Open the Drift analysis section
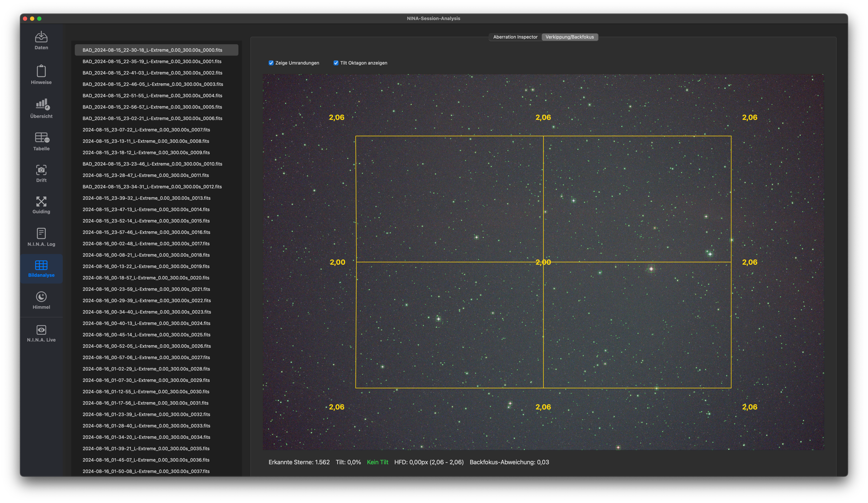 (x=41, y=173)
